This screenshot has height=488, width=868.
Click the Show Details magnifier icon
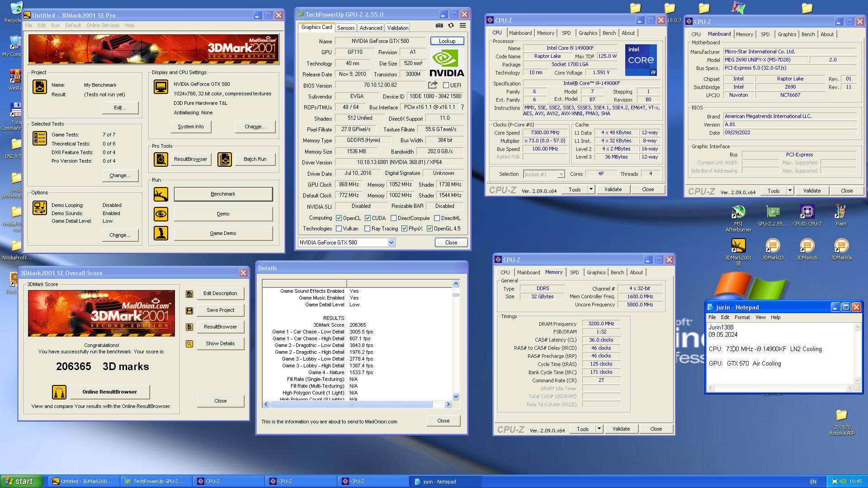pyautogui.click(x=189, y=344)
